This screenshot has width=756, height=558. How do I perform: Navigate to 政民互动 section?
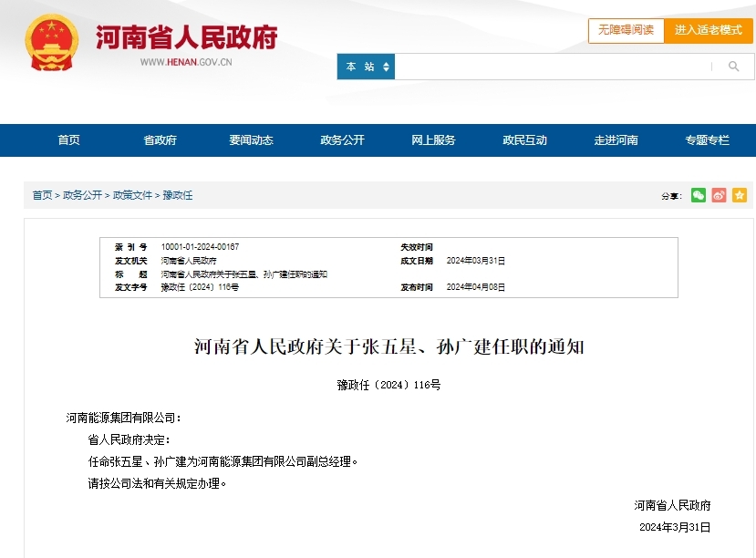coord(524,140)
